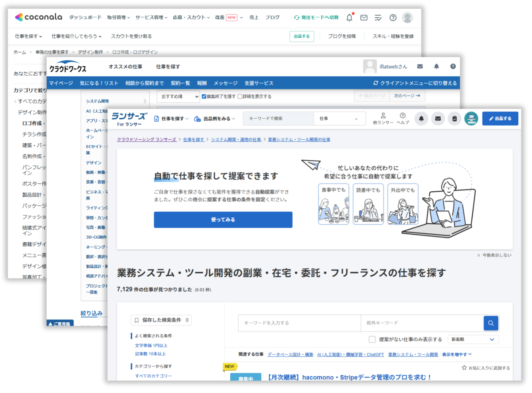Uncheck the 募集終了を隠す checkbox

pos(204,96)
